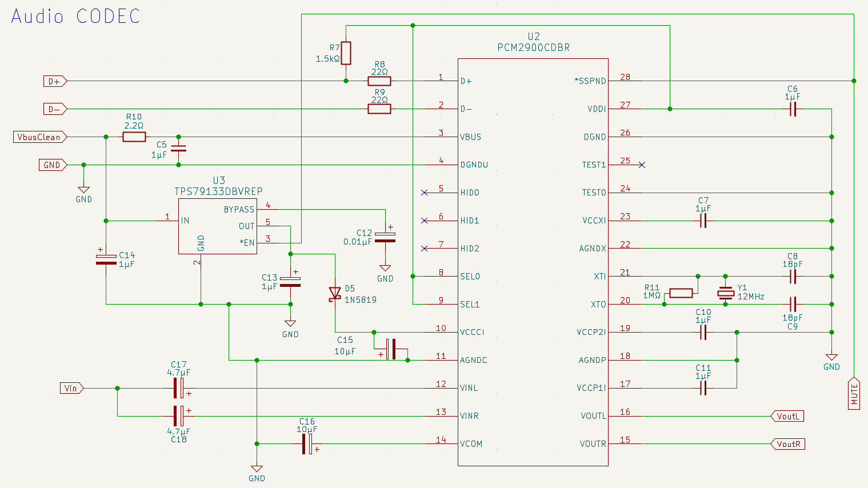Select capacitor C8 symbol
Image resolution: width=868 pixels, height=488 pixels.
(x=793, y=276)
